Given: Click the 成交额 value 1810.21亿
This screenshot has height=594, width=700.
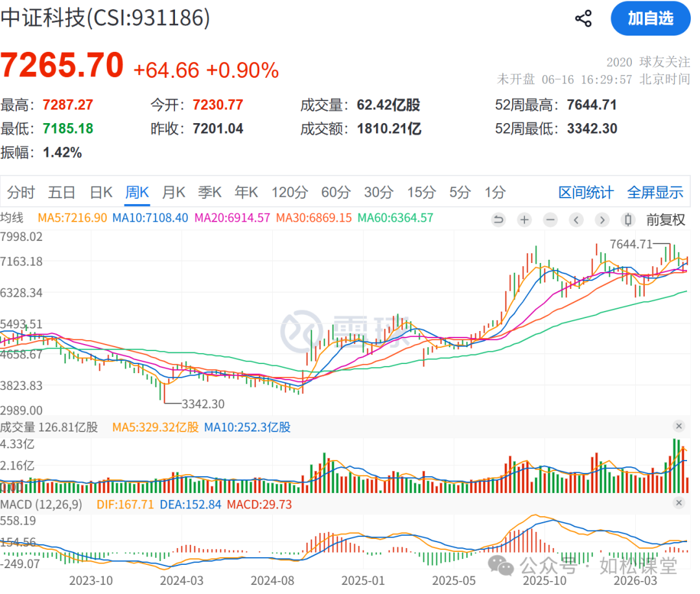Looking at the screenshot, I should (389, 128).
